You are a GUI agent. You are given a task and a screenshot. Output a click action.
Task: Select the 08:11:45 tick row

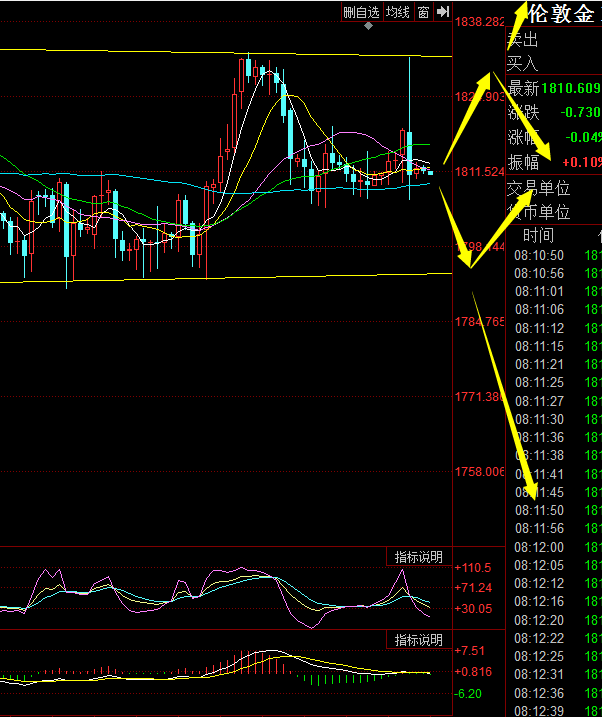(x=539, y=492)
